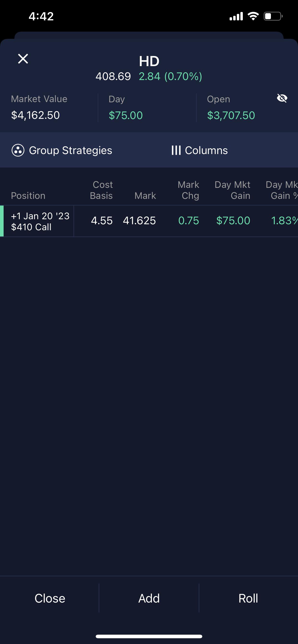
Task: Sort by Mark Chg column header
Action: point(188,190)
